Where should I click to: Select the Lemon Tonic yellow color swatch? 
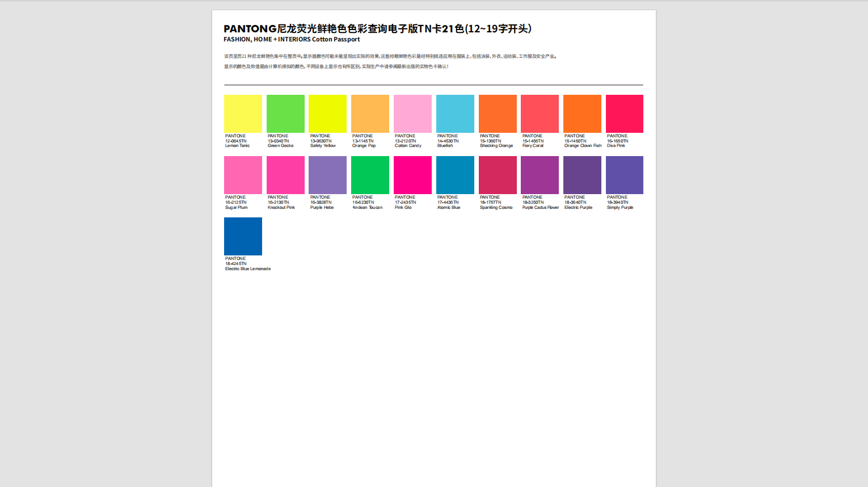(243, 114)
